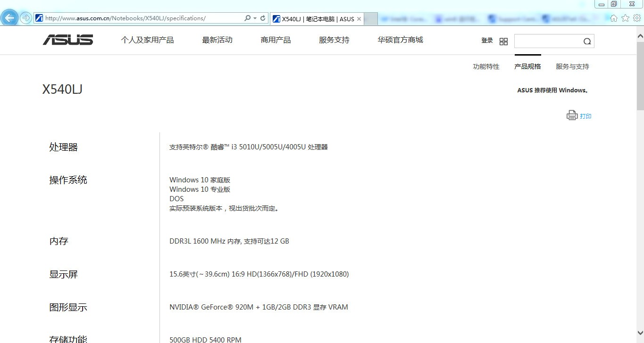Open a new blank browser tab
The height and width of the screenshot is (343, 644).
point(371,19)
